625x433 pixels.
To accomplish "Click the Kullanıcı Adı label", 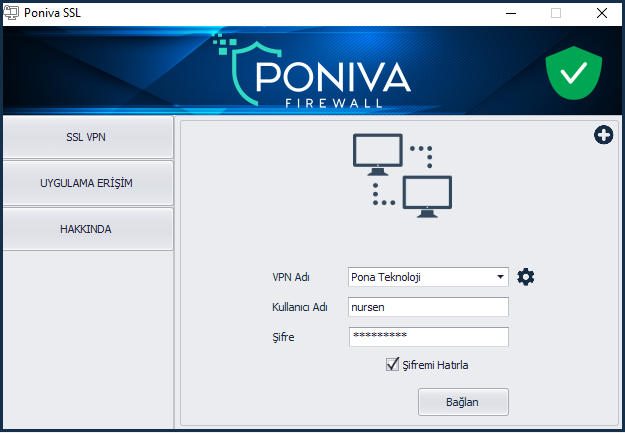I will click(x=300, y=307).
